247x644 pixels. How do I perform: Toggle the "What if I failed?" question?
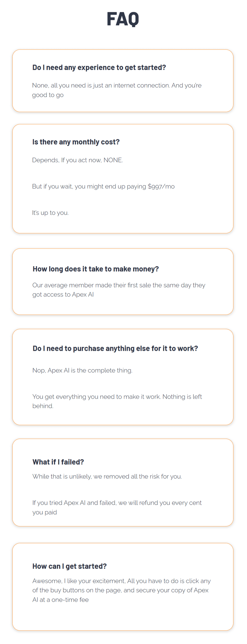pyautogui.click(x=58, y=462)
